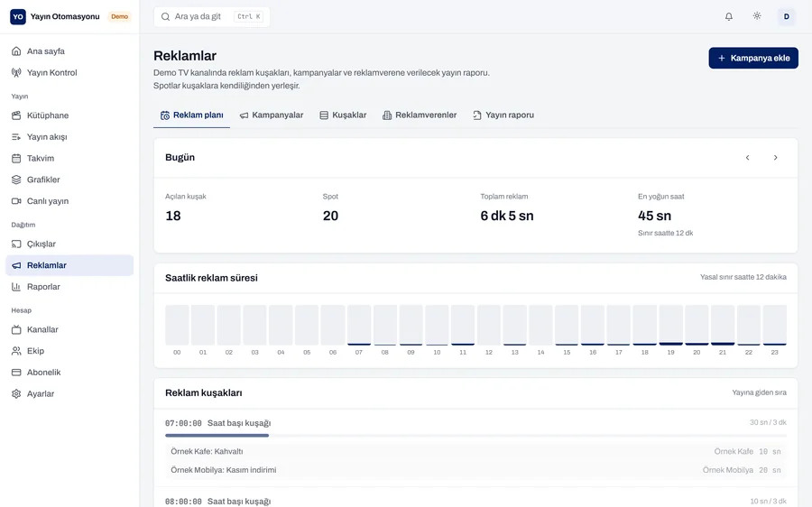The height and width of the screenshot is (507, 812).
Task: Click the Reklamlar megaphone sidebar icon
Action: click(16, 265)
